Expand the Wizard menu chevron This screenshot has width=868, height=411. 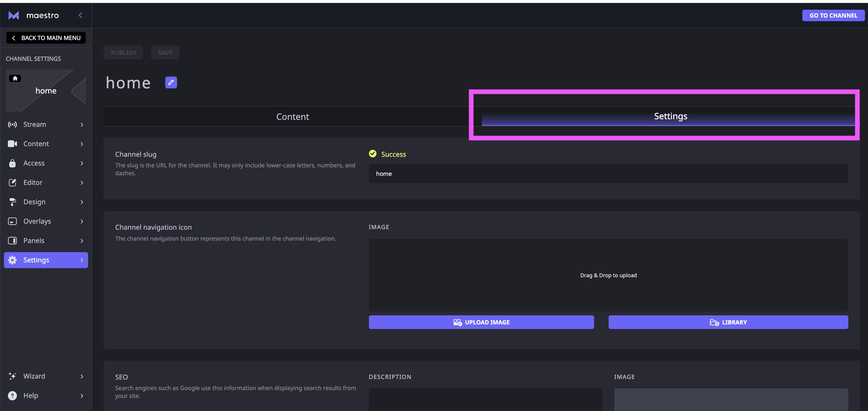pos(82,376)
